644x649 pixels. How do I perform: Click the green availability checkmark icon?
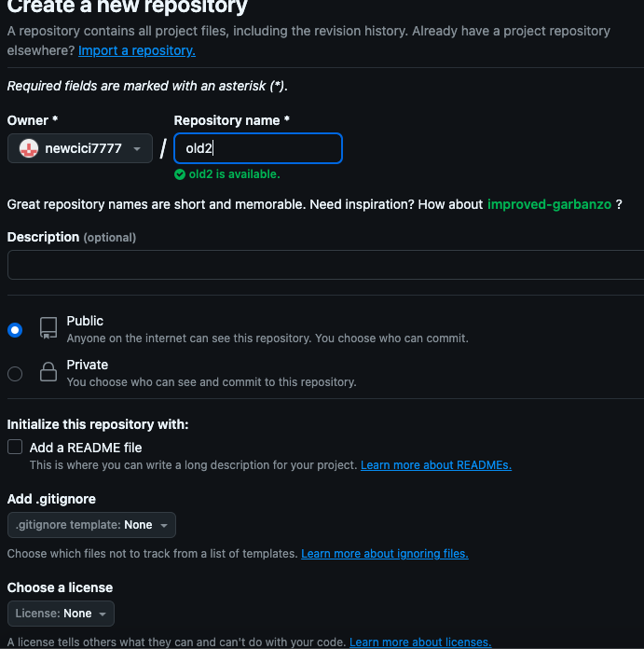click(x=180, y=174)
